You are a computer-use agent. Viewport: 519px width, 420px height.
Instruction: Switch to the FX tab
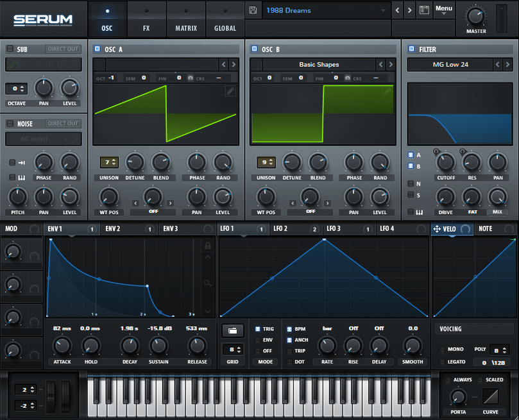[146, 19]
